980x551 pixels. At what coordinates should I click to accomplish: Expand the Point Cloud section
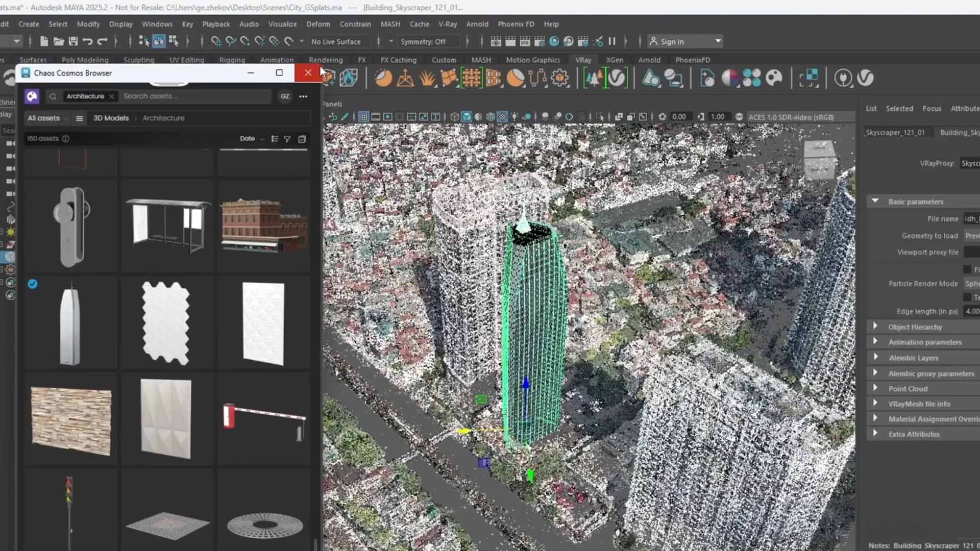click(x=875, y=388)
